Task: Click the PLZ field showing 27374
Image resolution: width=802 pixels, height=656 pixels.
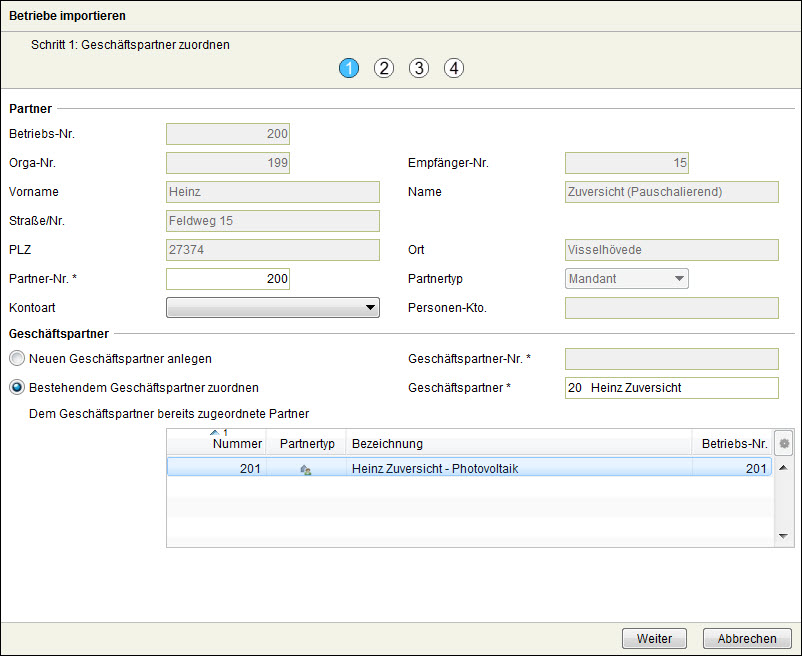Action: click(273, 250)
